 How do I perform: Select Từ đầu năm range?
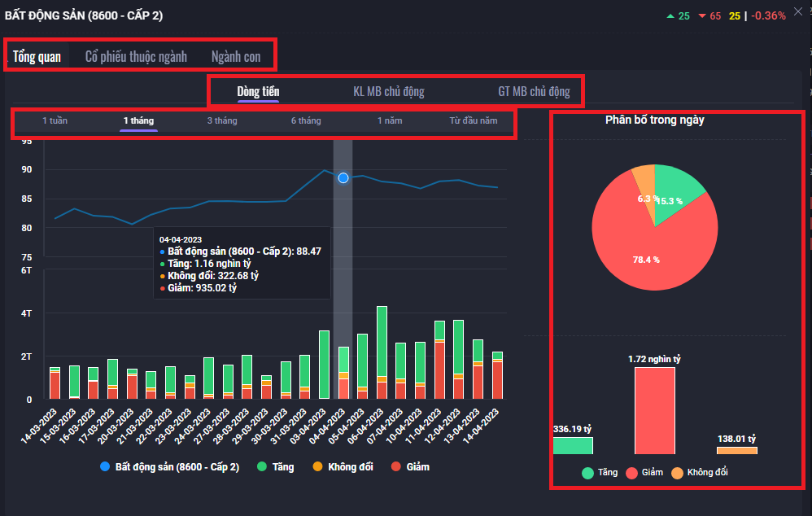[x=473, y=120]
